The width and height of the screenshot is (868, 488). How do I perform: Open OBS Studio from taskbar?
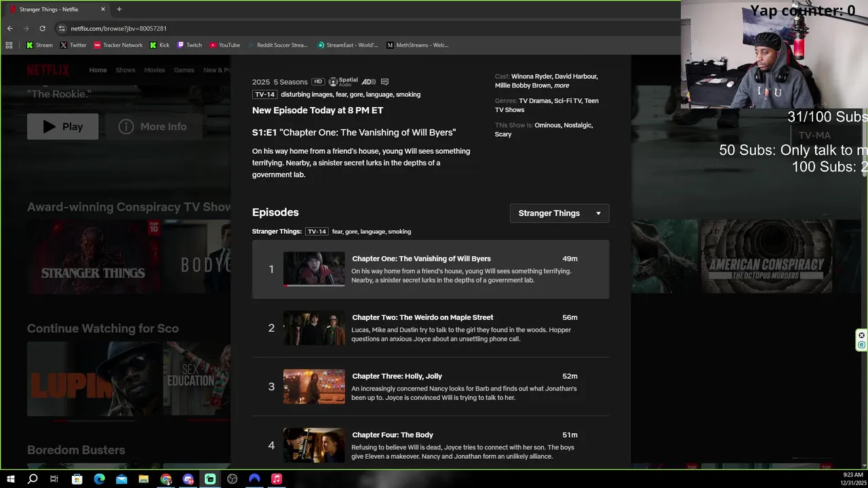tap(233, 479)
